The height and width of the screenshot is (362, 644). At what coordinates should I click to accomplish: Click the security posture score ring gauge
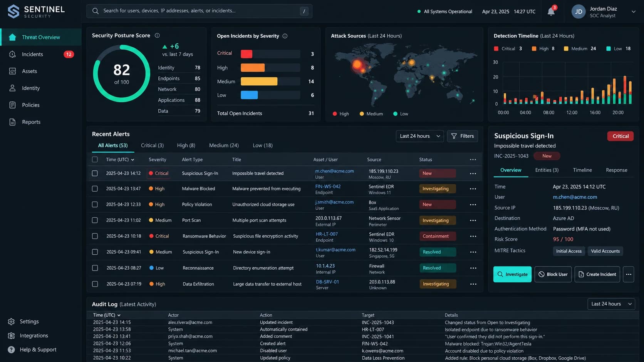(122, 73)
